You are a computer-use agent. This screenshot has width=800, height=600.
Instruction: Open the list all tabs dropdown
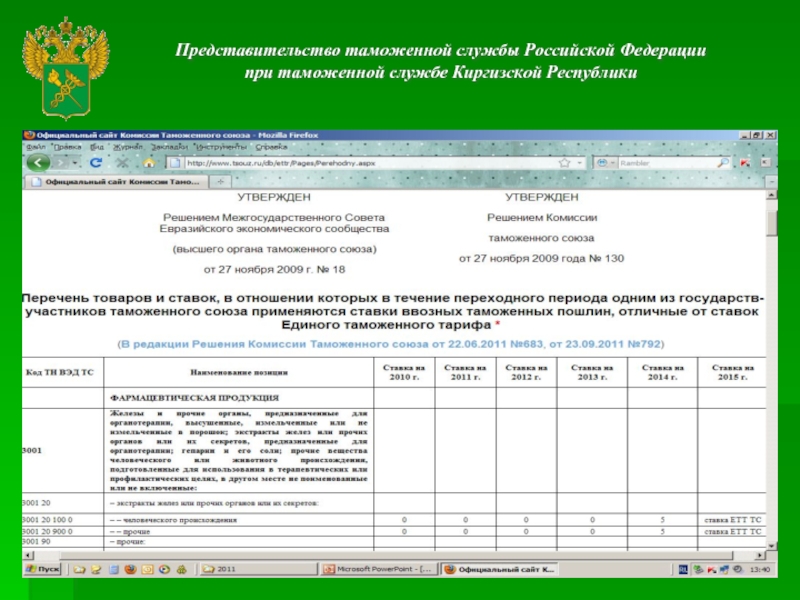(772, 182)
